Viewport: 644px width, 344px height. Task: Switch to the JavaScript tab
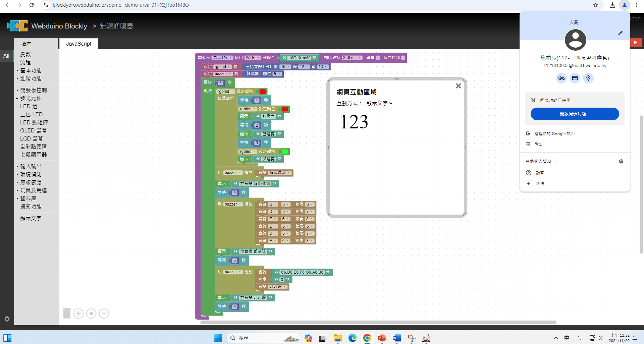[x=78, y=44]
